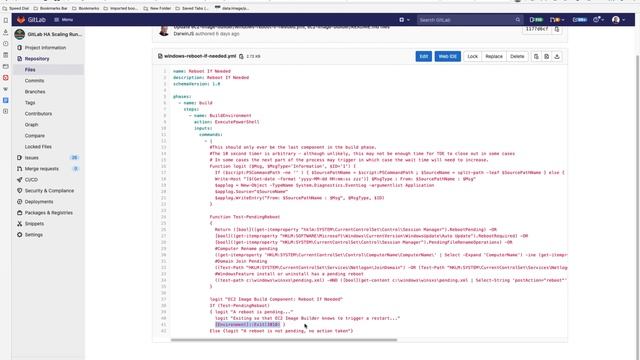Viewport: 640px width, 360px height.
Task: Click the commit author avatar
Action: click(164, 31)
